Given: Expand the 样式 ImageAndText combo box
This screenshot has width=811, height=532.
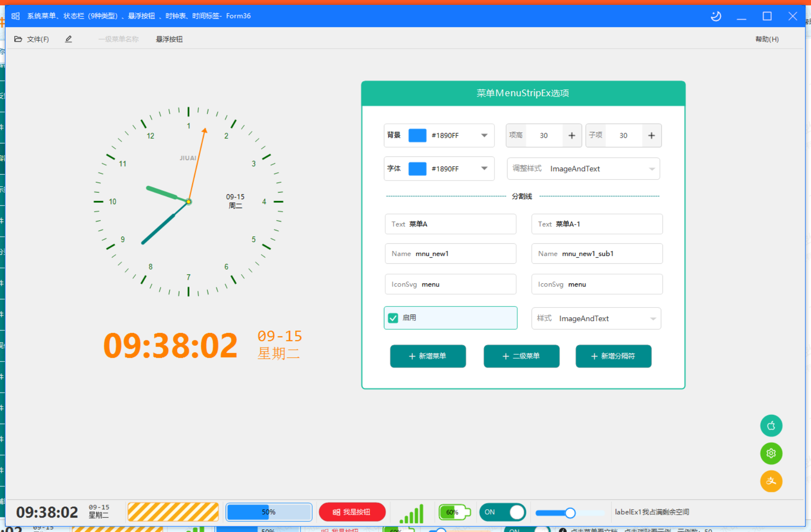Looking at the screenshot, I should point(596,319).
